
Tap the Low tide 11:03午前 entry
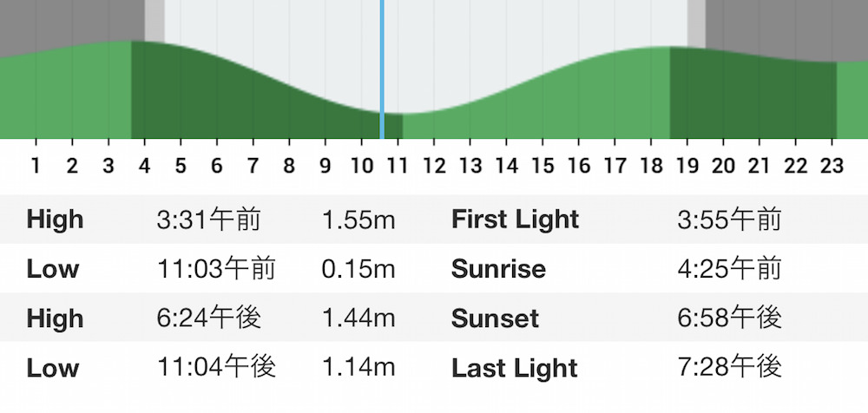216,269
